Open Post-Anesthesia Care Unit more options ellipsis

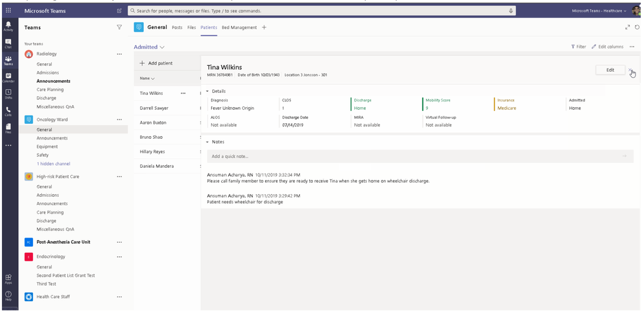tap(119, 242)
